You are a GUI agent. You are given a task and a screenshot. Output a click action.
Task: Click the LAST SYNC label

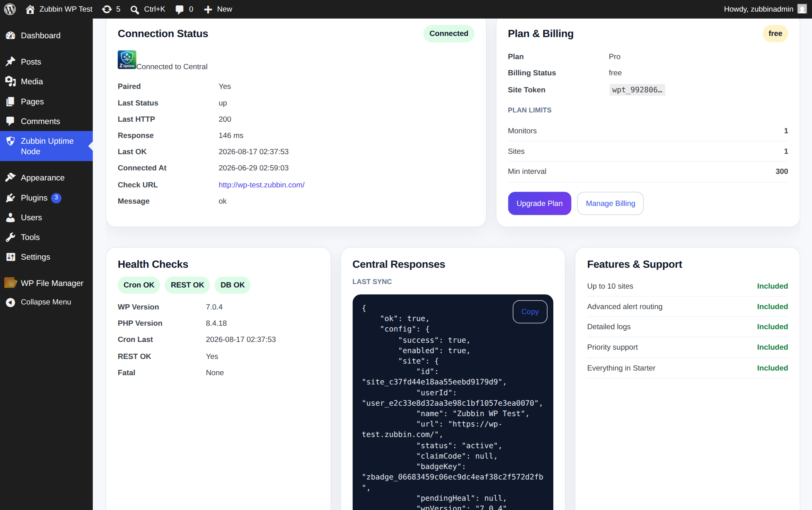[x=372, y=282]
